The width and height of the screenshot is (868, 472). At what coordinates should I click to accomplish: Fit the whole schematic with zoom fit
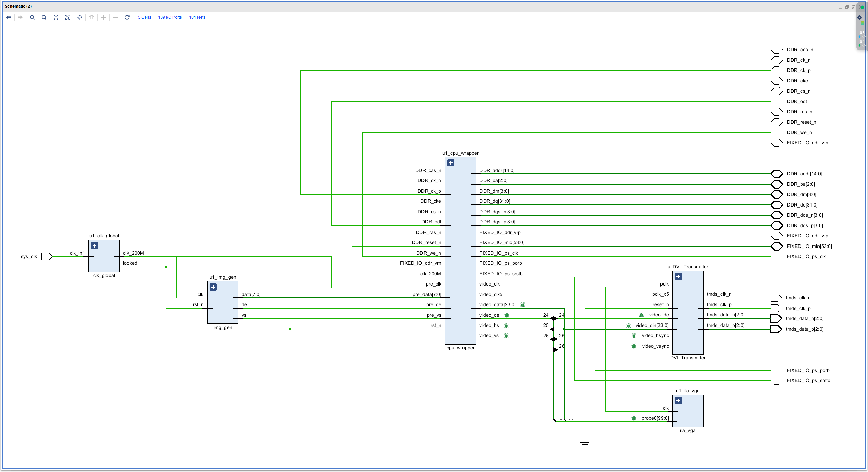point(56,17)
